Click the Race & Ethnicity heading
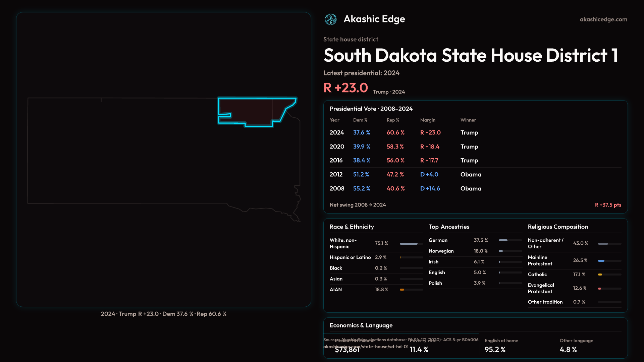This screenshot has height=362, width=644. (x=352, y=227)
